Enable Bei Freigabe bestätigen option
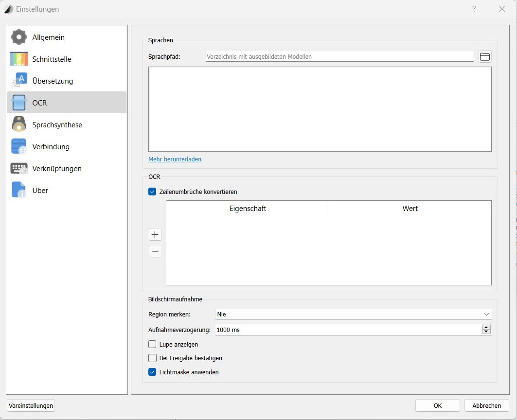 pyautogui.click(x=152, y=358)
